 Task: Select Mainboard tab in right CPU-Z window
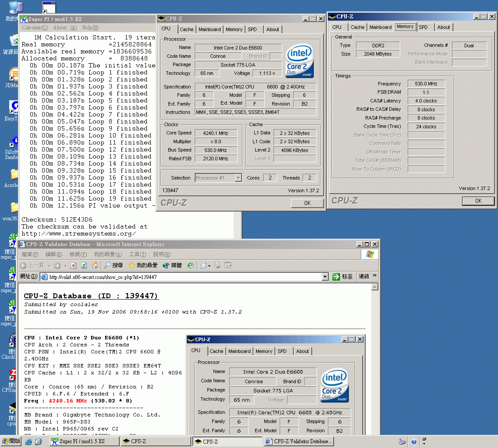(x=381, y=27)
